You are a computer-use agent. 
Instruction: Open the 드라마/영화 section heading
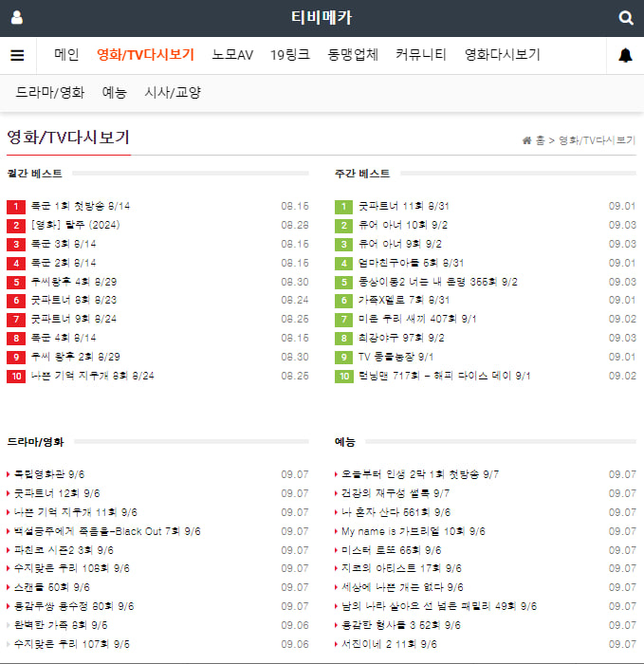pyautogui.click(x=35, y=442)
